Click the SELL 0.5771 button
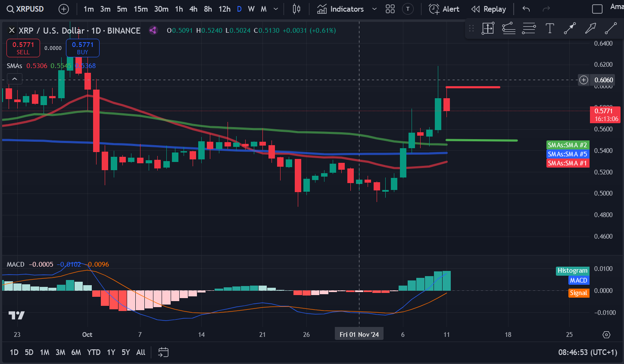 (x=23, y=48)
